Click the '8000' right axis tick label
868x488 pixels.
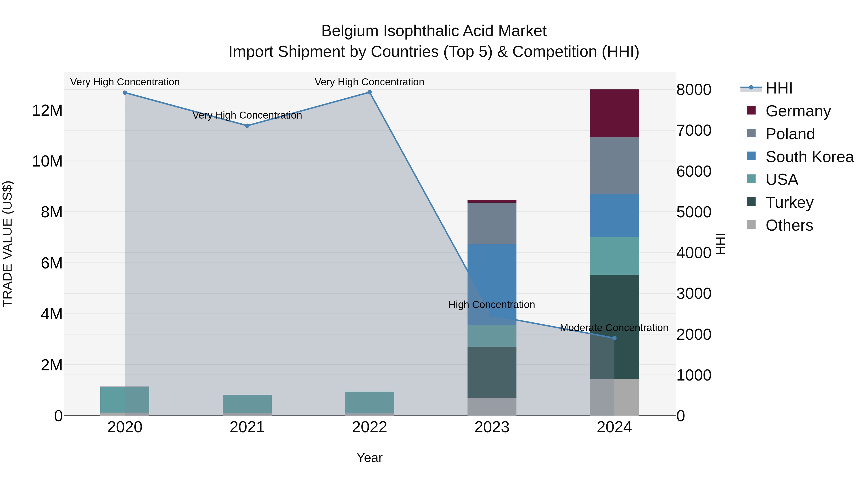point(694,90)
